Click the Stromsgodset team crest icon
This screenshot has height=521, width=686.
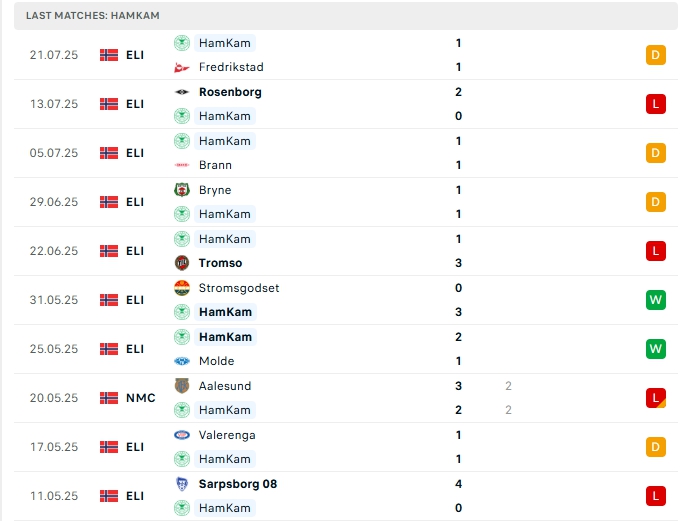[182, 288]
